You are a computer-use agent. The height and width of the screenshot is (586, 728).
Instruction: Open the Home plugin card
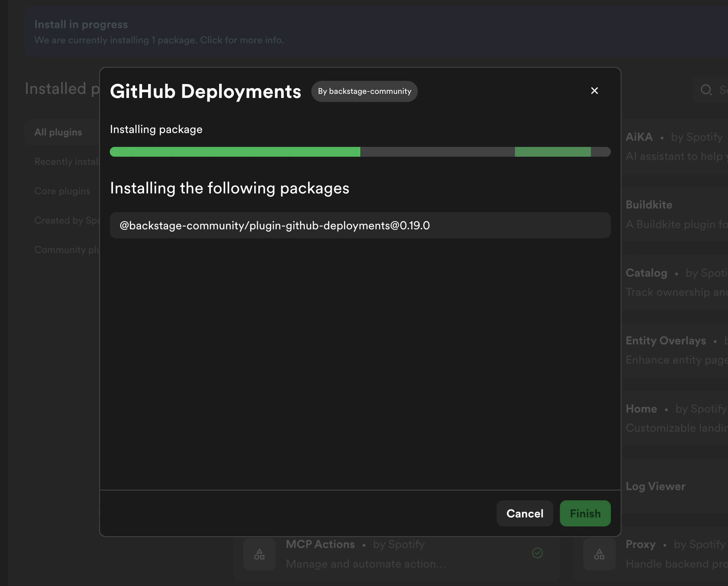(675, 418)
